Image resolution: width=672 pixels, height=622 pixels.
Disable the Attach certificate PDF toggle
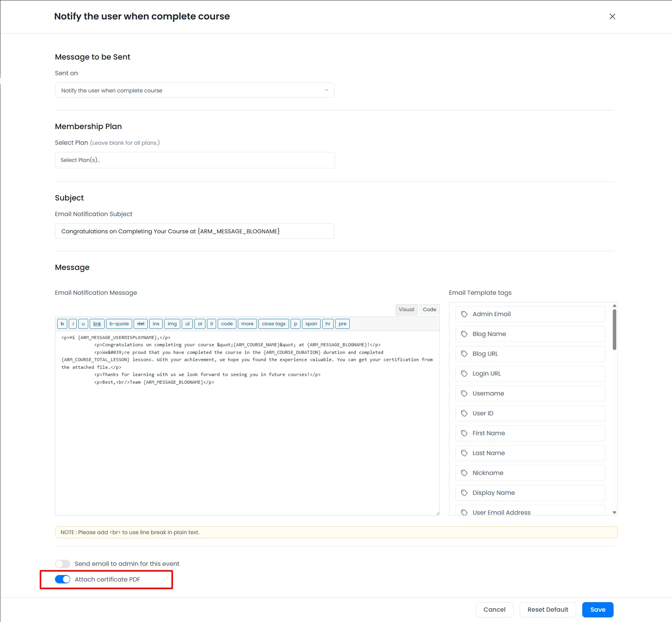tap(63, 580)
